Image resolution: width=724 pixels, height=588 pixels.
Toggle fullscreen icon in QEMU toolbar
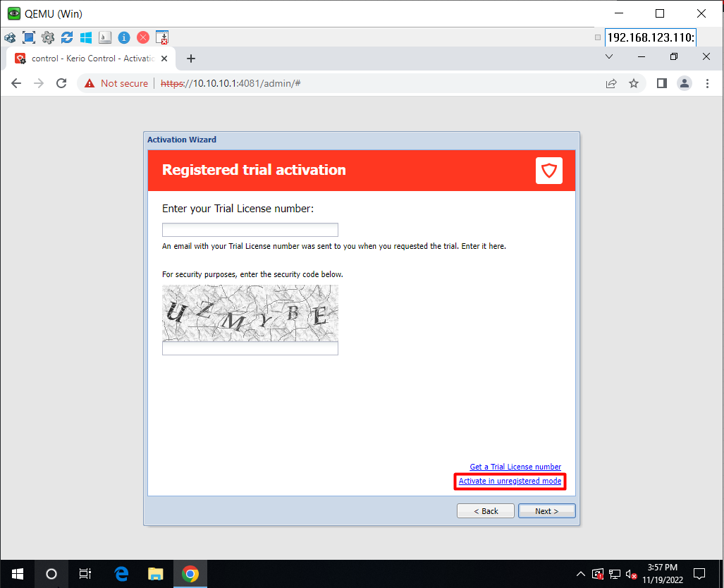point(29,37)
